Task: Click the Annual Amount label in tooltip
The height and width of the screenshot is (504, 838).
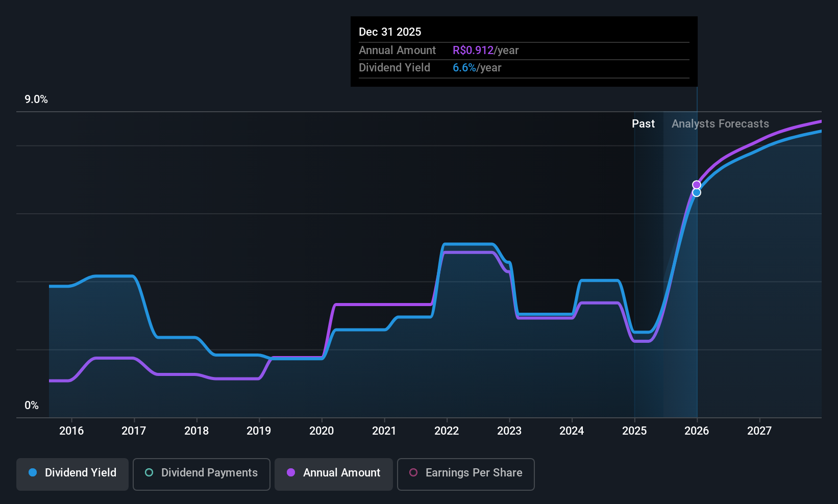Action: point(397,50)
